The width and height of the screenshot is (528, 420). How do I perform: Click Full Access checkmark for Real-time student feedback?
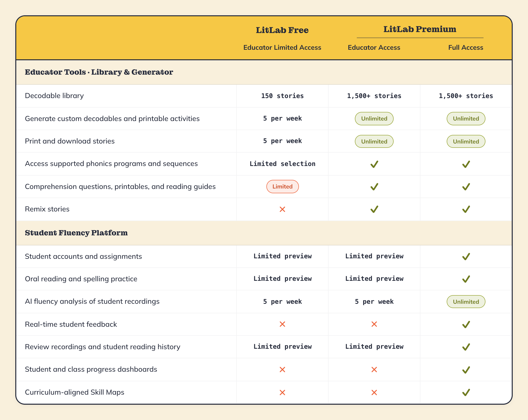click(x=466, y=324)
